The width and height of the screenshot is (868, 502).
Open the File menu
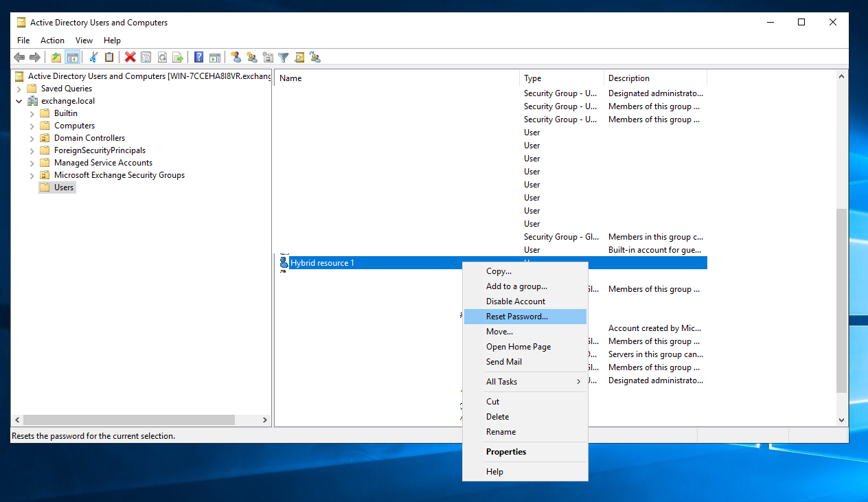(23, 41)
